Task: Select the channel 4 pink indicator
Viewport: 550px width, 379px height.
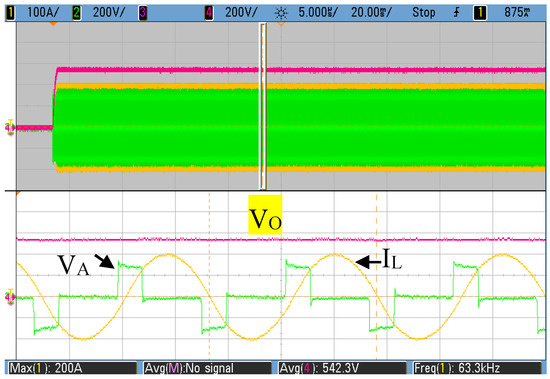Action: tap(209, 13)
